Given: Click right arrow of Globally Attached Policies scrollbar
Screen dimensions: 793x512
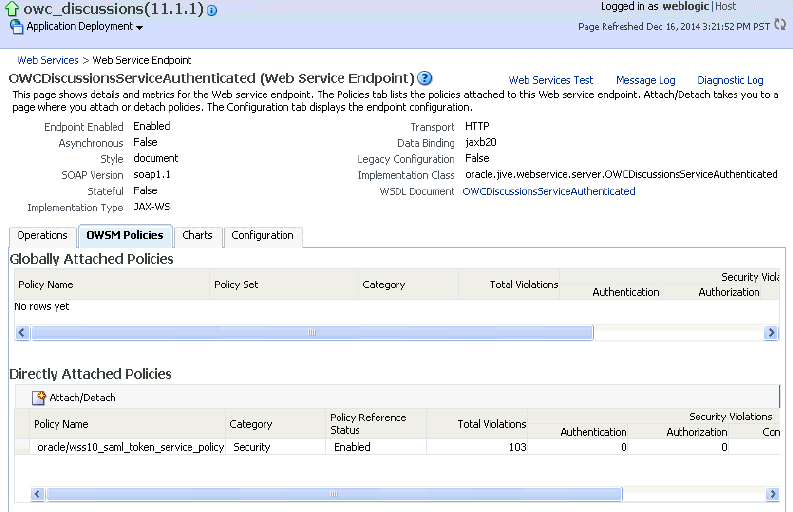Looking at the screenshot, I should pos(771,332).
